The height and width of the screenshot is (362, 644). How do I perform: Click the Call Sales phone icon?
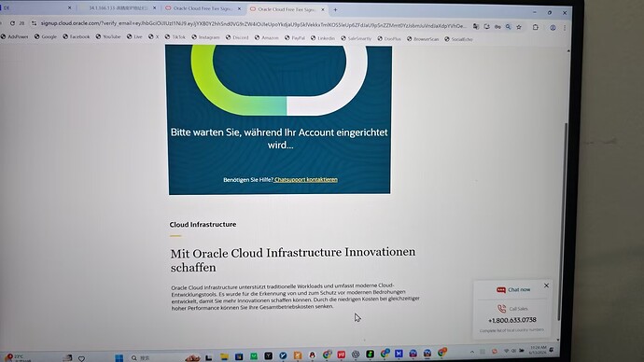pyautogui.click(x=501, y=309)
